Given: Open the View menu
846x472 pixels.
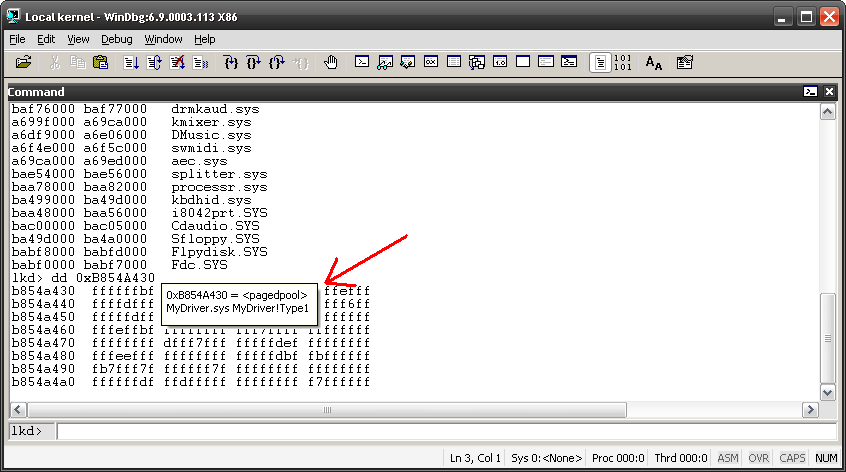Looking at the screenshot, I should click(78, 39).
